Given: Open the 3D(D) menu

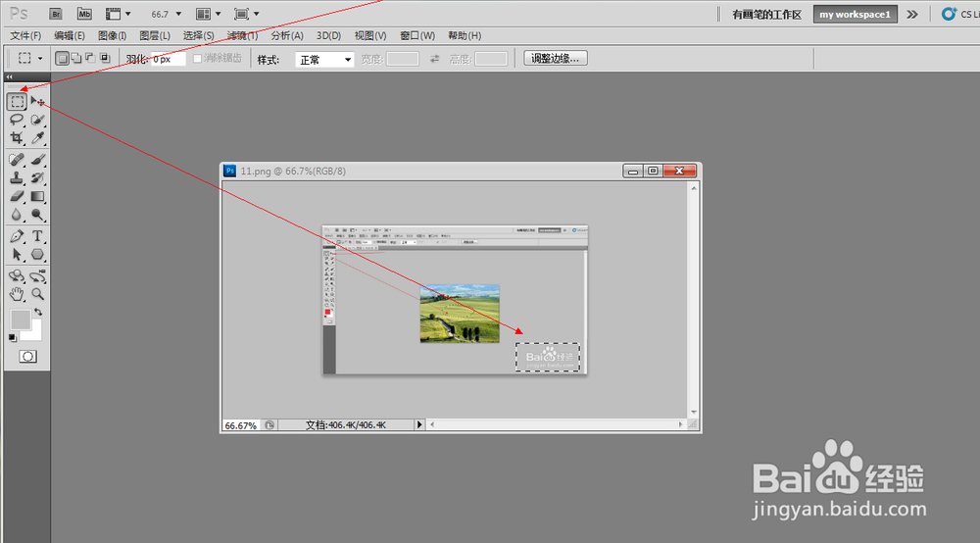Looking at the screenshot, I should pos(328,35).
